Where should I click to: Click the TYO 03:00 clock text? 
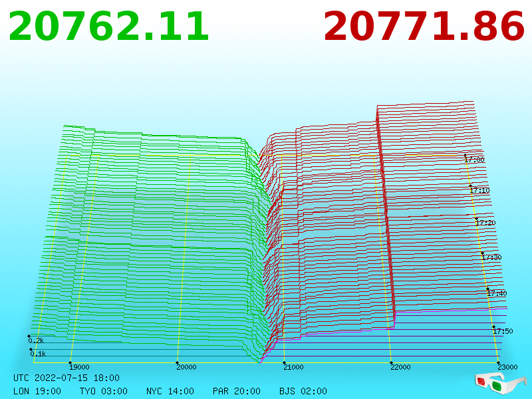[x=104, y=391]
